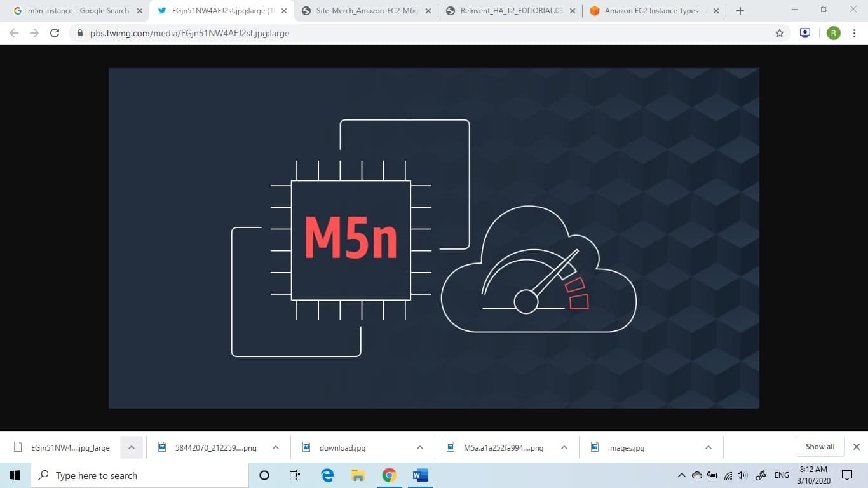Close the EGjn51NW4AEJ2st.jpg:large tab
This screenshot has width=868, height=488.
tap(283, 11)
